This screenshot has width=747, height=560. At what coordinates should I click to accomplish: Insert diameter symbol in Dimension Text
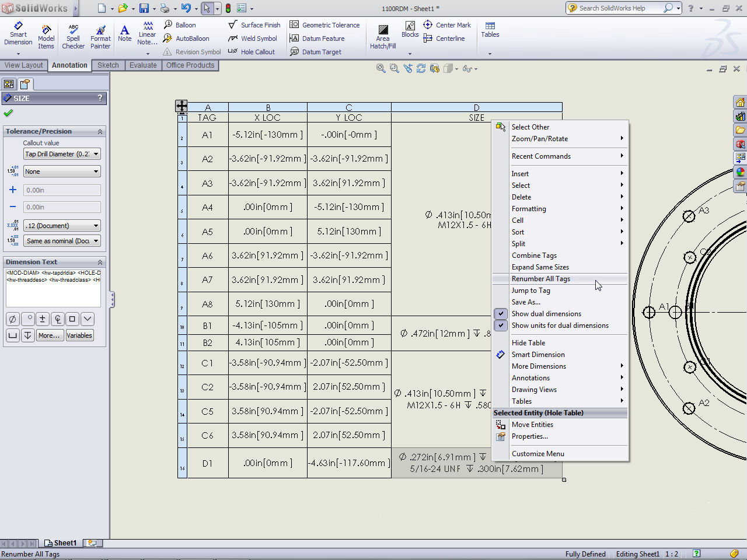click(13, 319)
